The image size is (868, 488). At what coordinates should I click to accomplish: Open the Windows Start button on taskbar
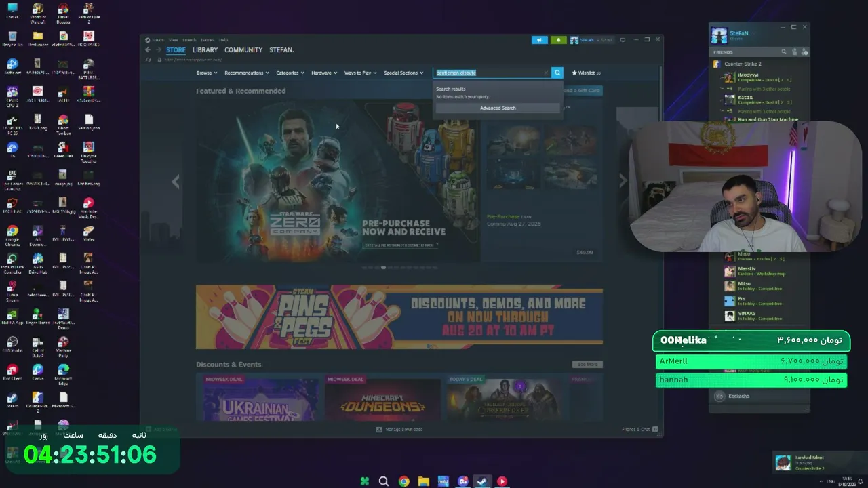click(365, 481)
